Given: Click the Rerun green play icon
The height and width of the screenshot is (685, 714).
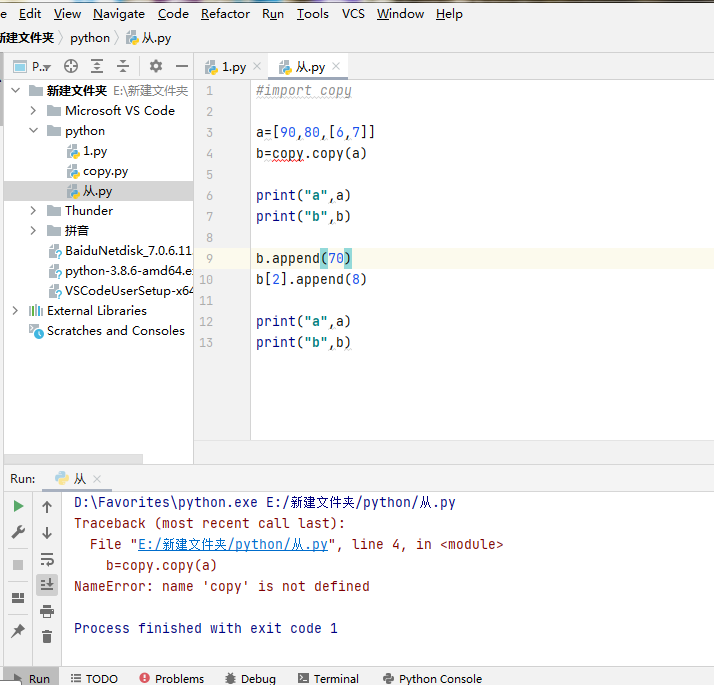Looking at the screenshot, I should (18, 506).
